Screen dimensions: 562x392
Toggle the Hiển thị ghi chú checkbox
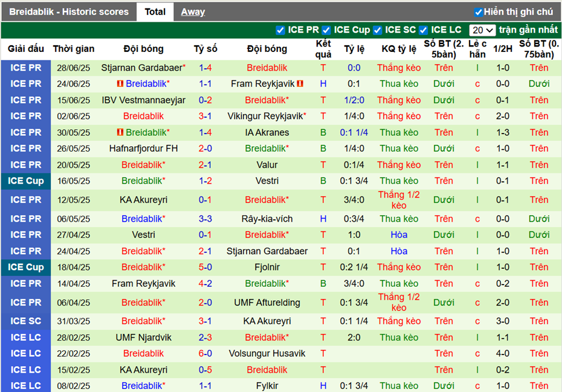coord(478,12)
